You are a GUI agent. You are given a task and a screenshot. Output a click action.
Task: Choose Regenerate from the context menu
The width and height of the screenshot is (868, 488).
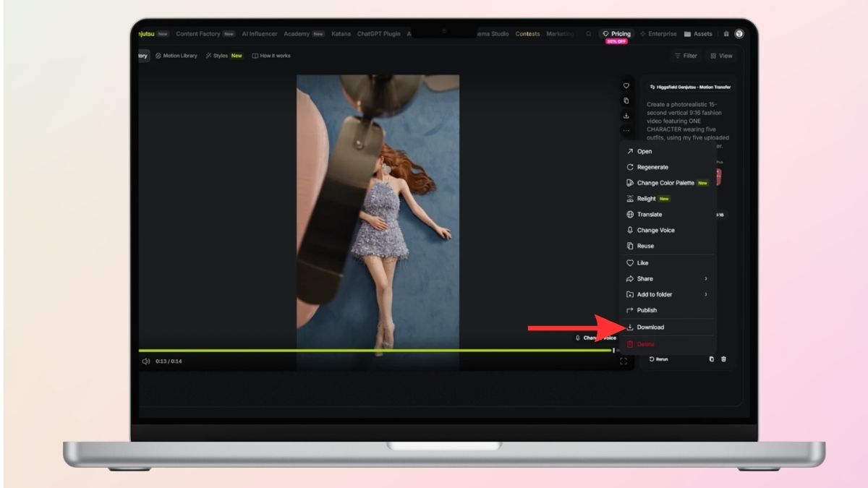tap(668, 167)
